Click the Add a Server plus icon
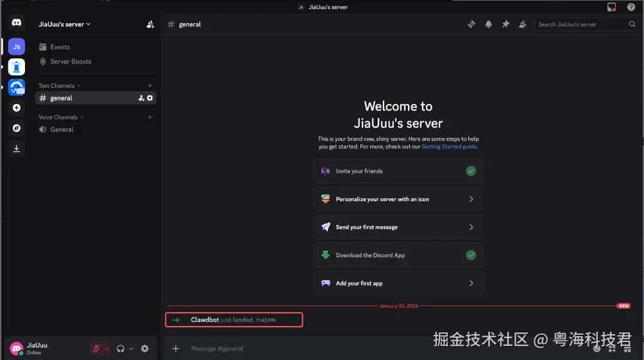 point(17,108)
